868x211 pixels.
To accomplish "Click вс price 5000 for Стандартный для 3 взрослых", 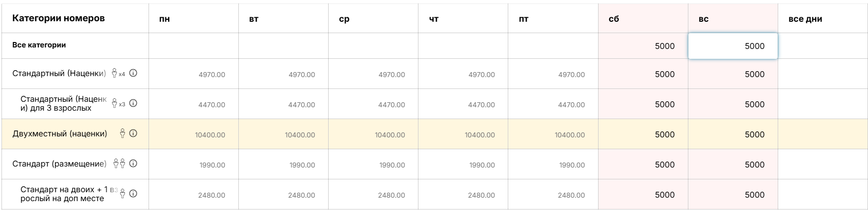I will tap(733, 104).
